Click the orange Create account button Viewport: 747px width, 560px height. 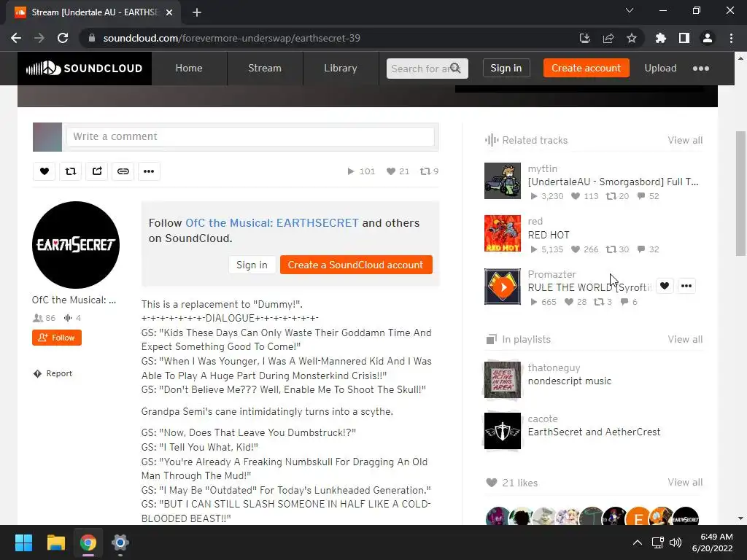586,68
